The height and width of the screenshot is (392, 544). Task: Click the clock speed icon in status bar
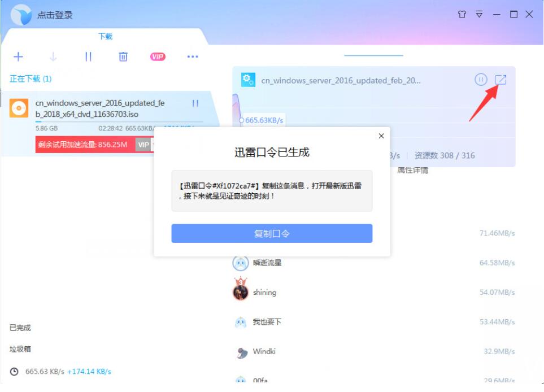coord(14,372)
